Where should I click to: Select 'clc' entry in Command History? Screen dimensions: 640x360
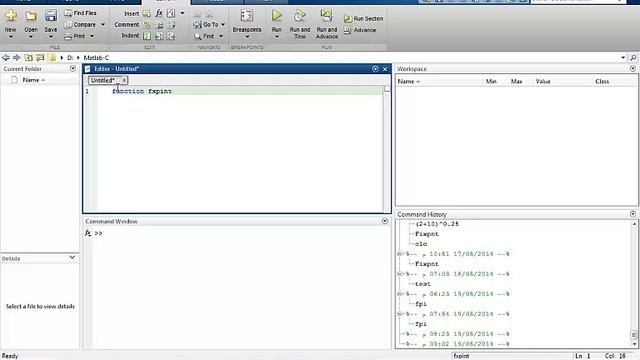pyautogui.click(x=421, y=244)
